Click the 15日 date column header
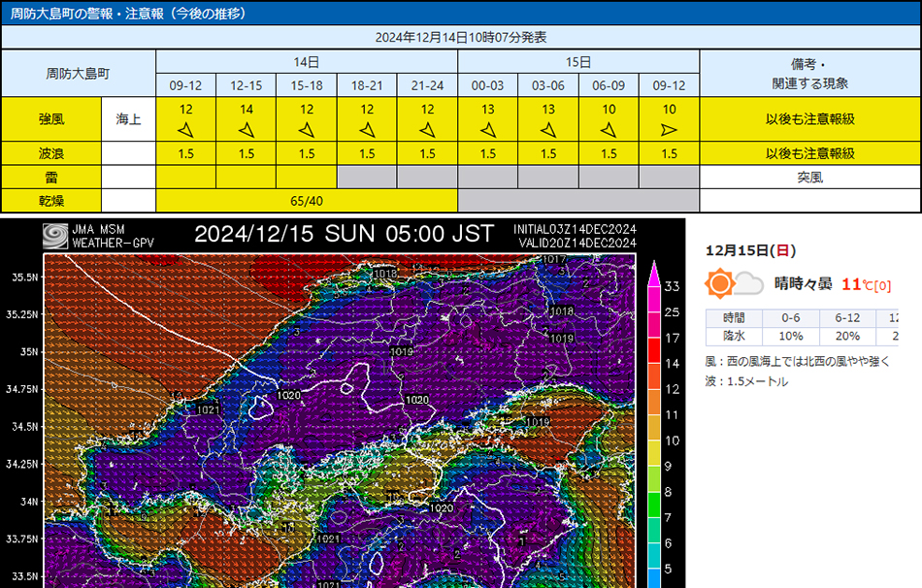 578,61
